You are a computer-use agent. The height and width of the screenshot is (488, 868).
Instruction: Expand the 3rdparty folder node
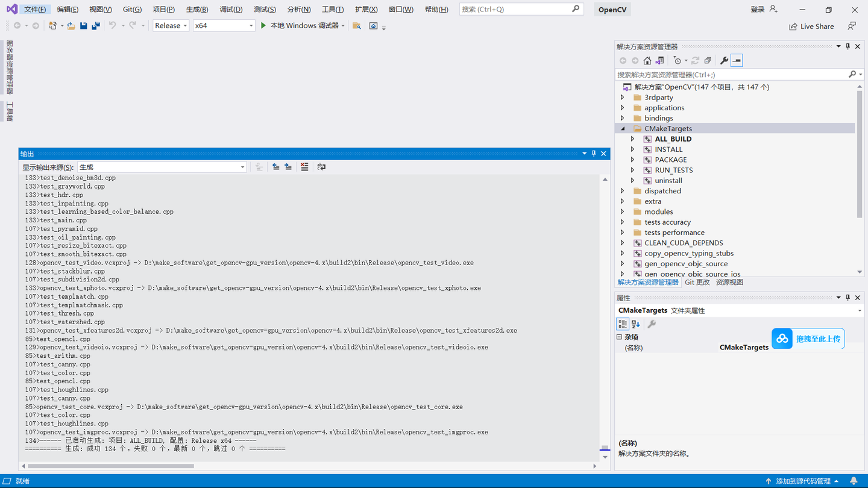(x=623, y=97)
